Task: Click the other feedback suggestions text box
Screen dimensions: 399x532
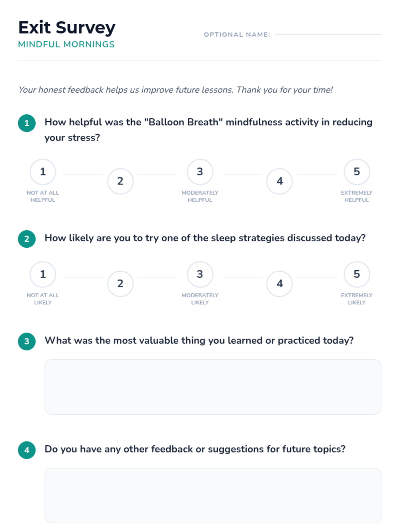Action: [213, 495]
